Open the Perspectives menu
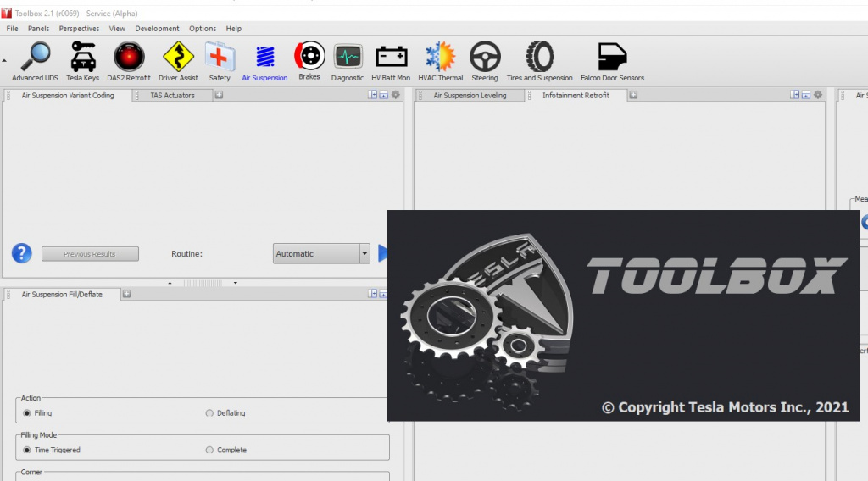Viewport: 868px width, 481px height. coord(79,29)
